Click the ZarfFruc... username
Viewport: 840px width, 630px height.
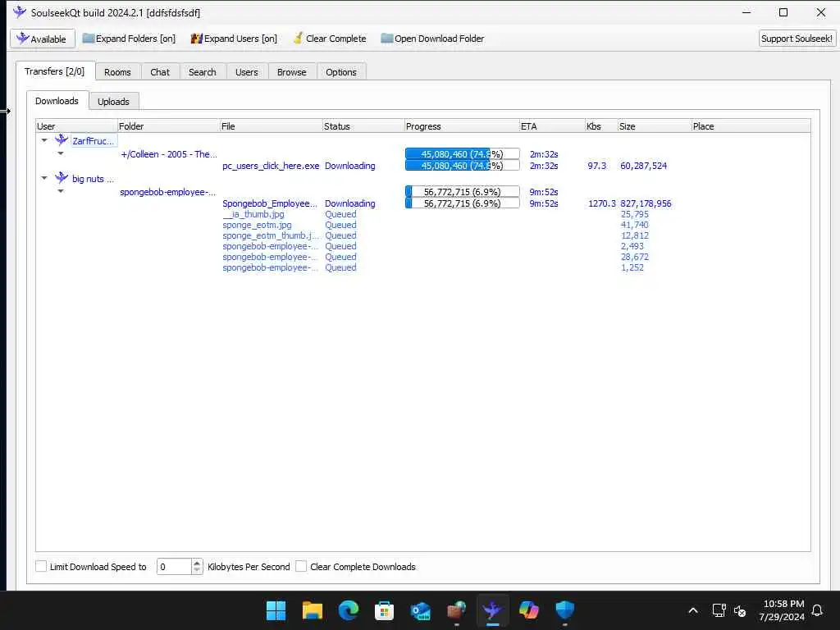click(94, 141)
